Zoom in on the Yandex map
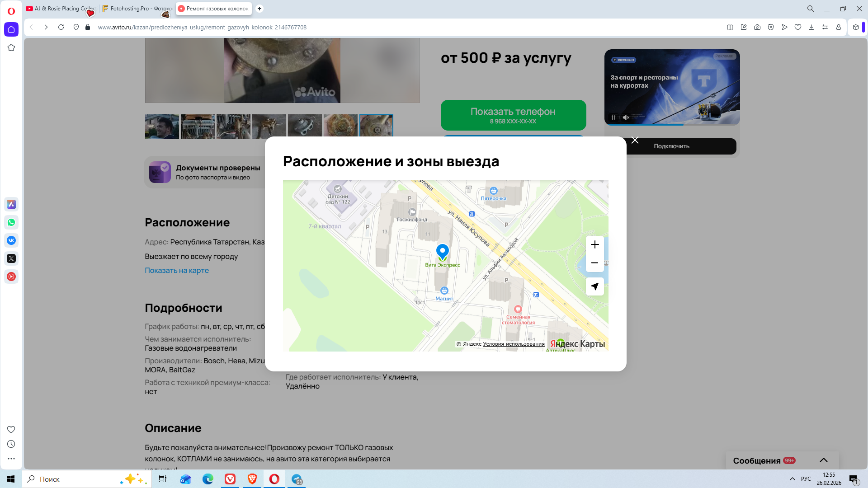This screenshot has width=868, height=488. coord(594,244)
